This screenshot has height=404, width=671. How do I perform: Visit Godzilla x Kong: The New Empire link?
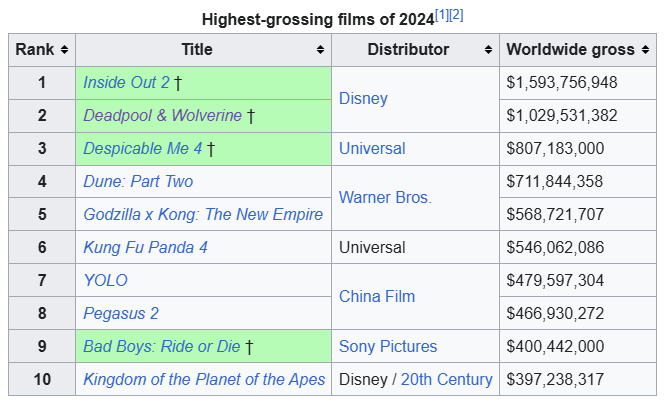coord(203,214)
